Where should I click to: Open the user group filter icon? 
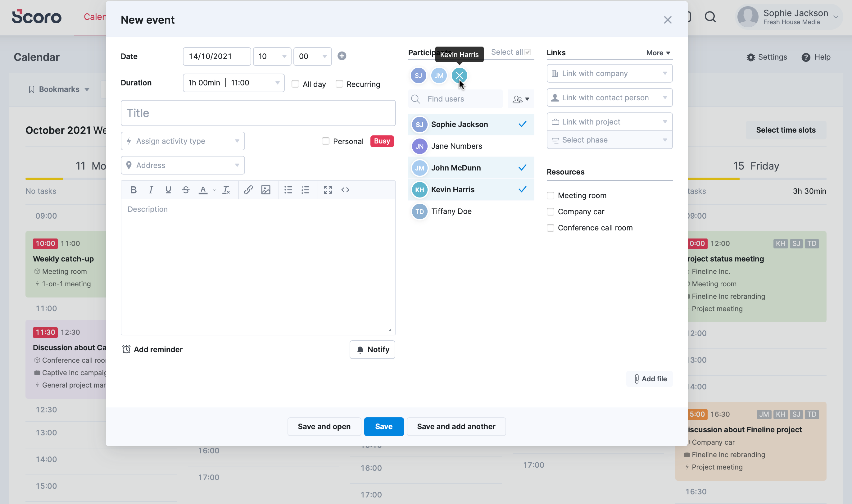click(x=521, y=99)
